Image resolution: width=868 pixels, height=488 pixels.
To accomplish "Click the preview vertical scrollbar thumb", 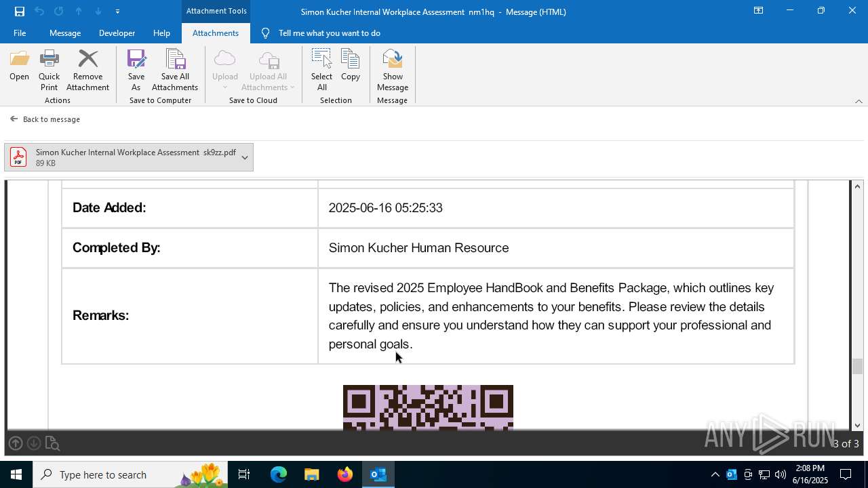I will point(857,366).
